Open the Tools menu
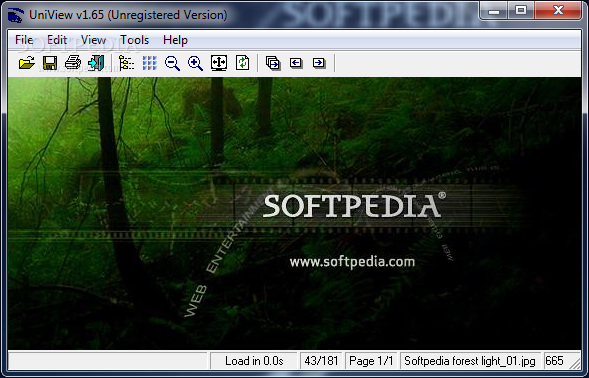This screenshot has width=589, height=378. coord(134,40)
